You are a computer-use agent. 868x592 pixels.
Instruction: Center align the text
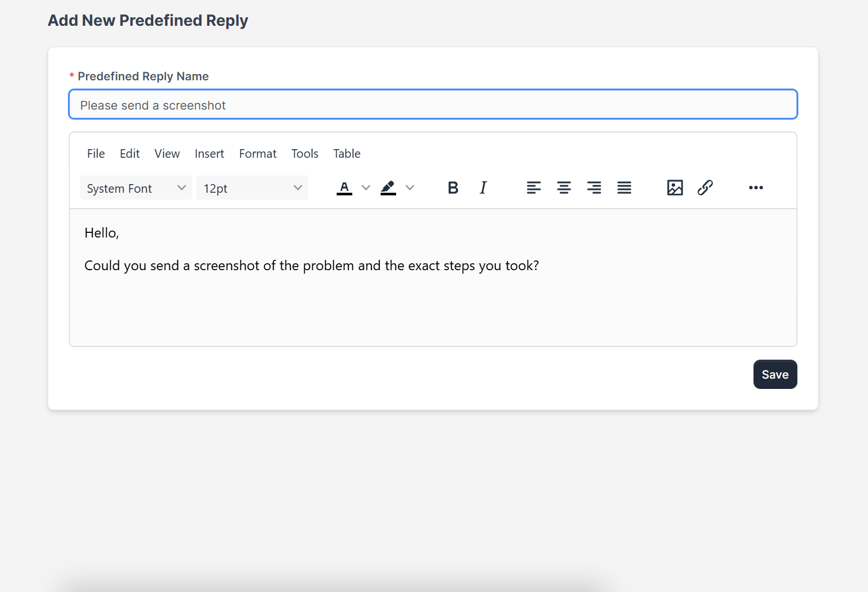564,188
